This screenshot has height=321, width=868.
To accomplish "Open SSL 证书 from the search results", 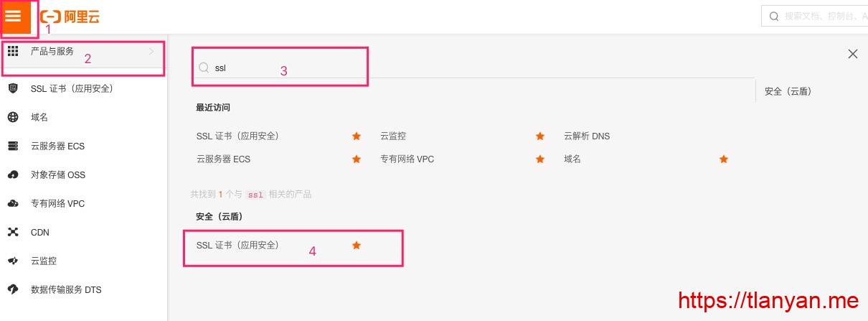I will point(237,246).
